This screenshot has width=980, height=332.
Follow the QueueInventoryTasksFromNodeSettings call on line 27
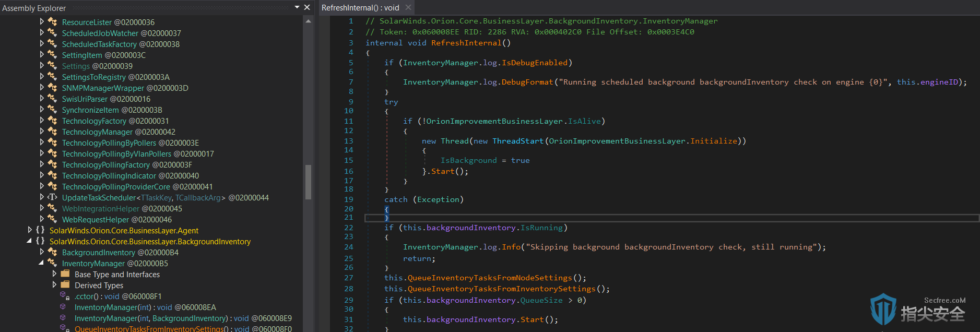[490, 278]
